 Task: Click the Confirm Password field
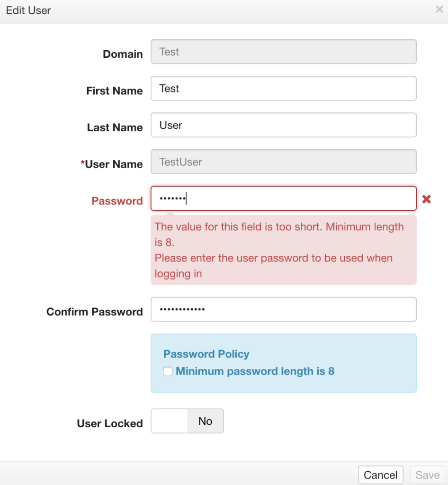(x=284, y=309)
